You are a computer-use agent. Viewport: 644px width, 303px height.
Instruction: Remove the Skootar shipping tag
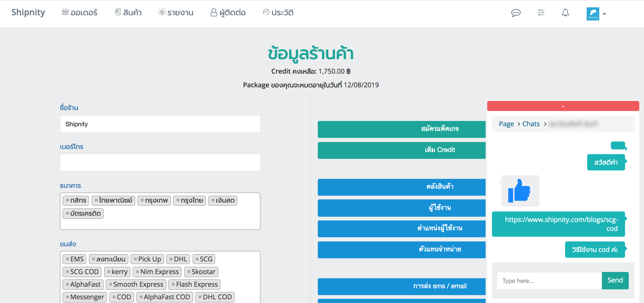point(189,272)
